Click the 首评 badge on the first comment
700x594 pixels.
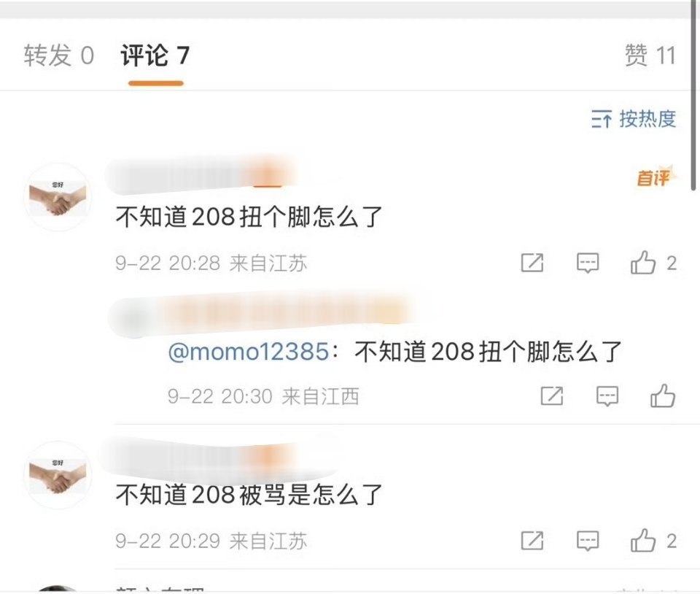click(x=655, y=177)
